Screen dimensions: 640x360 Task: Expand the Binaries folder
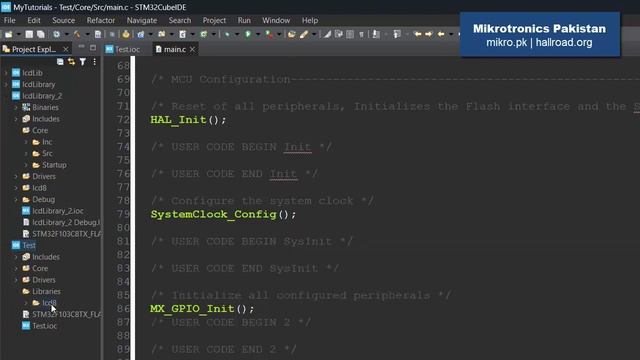[x=16, y=107]
